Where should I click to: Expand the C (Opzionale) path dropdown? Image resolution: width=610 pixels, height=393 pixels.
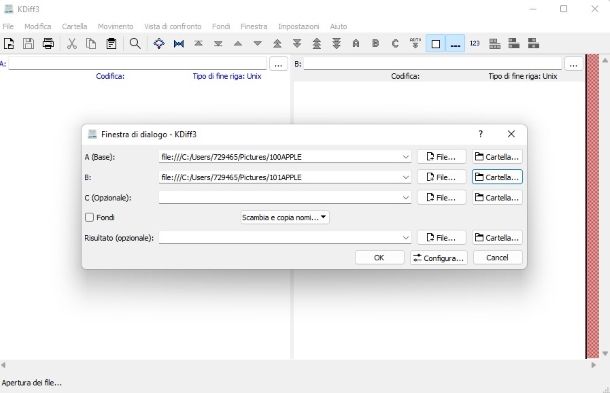pos(405,198)
